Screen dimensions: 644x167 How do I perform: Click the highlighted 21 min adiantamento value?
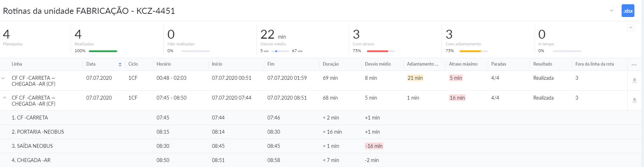pos(415,78)
